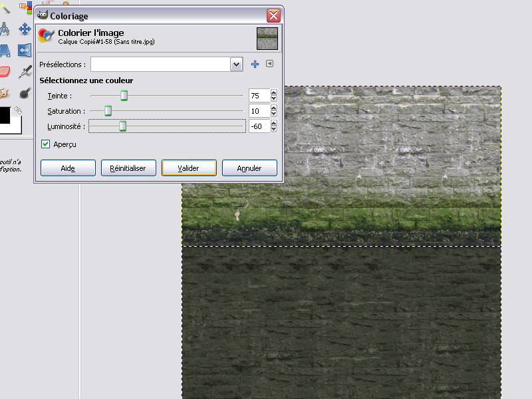Image resolution: width=532 pixels, height=399 pixels.
Task: Select the Dodge/Burn tool
Action: (25, 92)
